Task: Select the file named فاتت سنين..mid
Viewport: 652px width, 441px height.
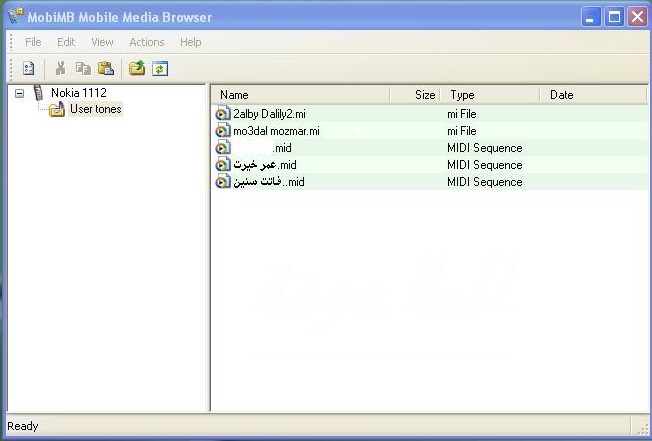Action: (269, 182)
